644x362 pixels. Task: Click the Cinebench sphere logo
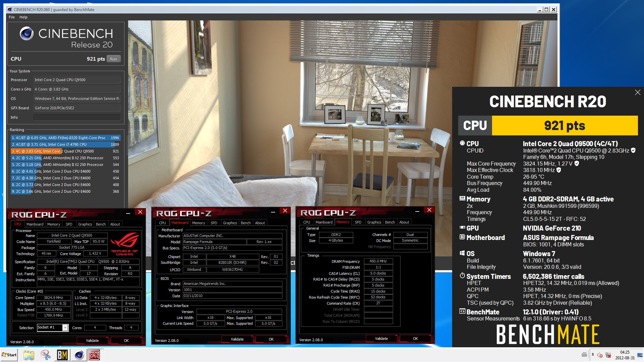26,34
